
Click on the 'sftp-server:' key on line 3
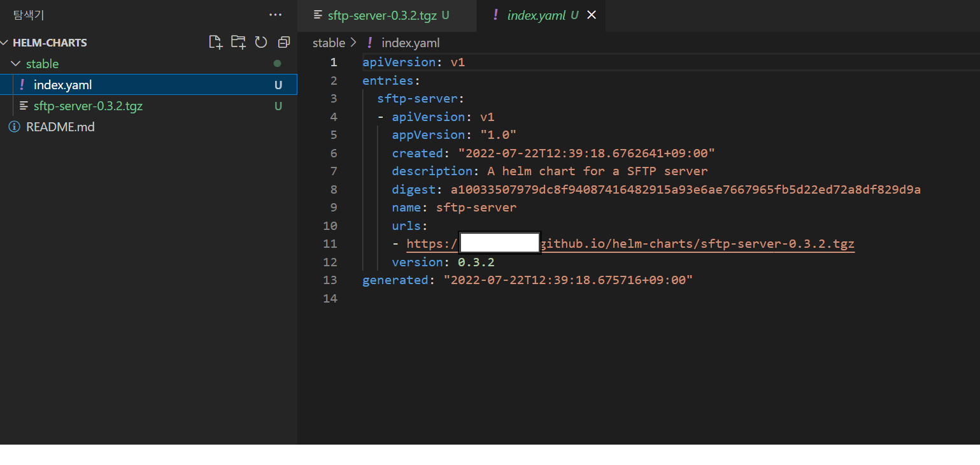tap(421, 99)
